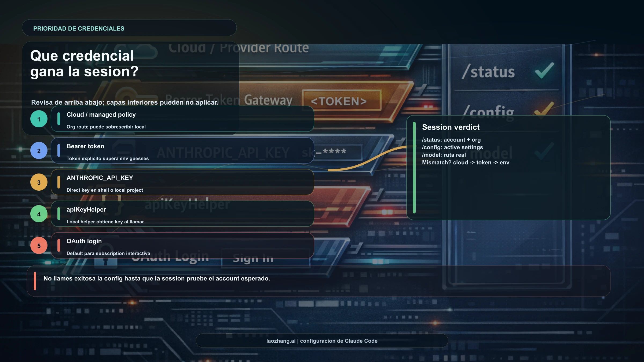
Task: Click the blue number 2 circle
Action: coord(39,150)
